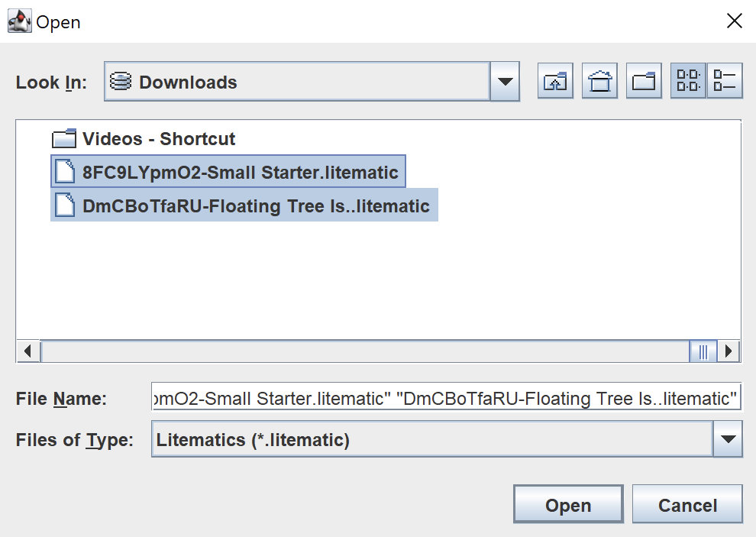Click the Java icon in title bar

point(18,21)
